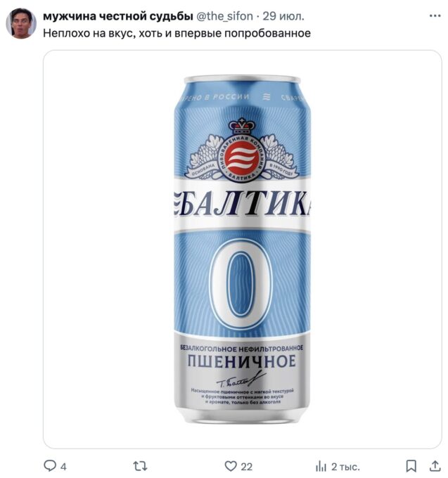Retweet this post with the arrows icon
Viewport: 448px width, 478px height.
pos(140,466)
